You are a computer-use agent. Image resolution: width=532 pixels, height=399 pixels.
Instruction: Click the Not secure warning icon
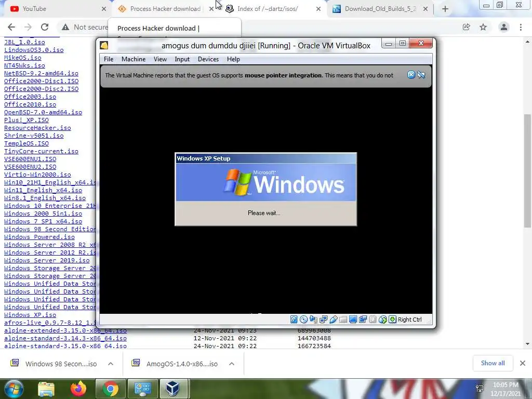click(65, 27)
